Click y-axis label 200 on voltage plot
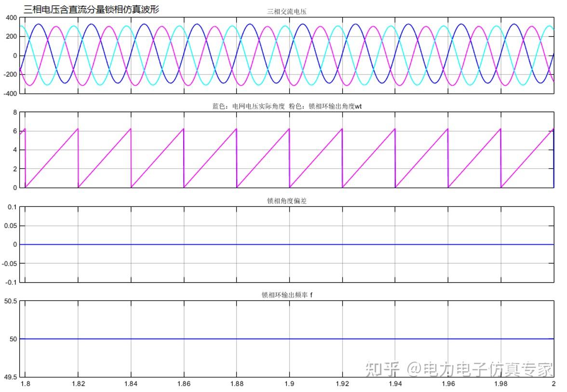567x392 pixels. pos(11,37)
